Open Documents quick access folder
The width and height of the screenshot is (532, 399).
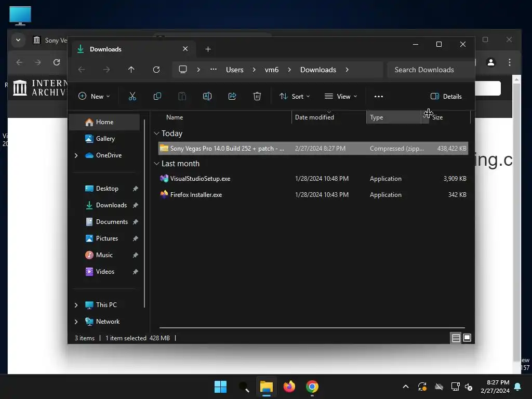(x=112, y=222)
